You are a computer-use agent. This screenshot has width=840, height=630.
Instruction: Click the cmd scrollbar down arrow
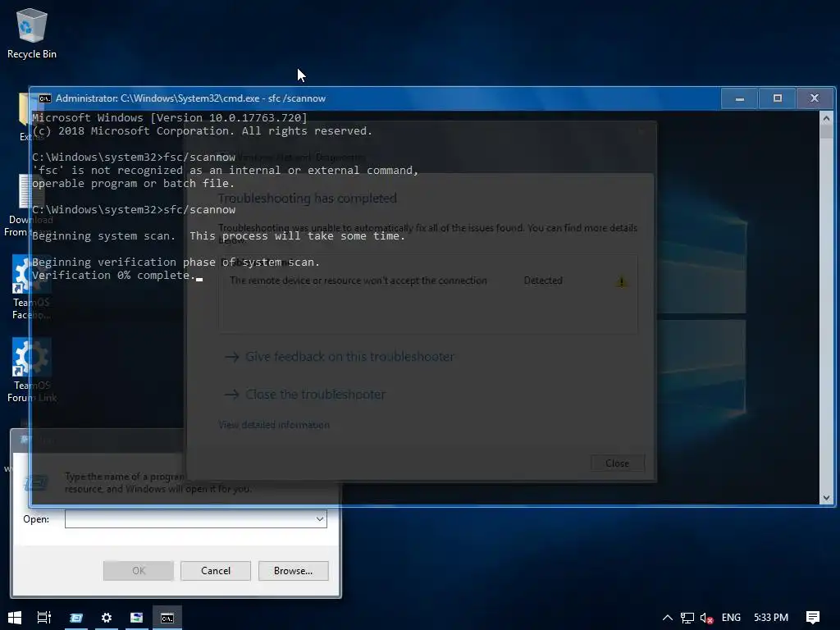(826, 498)
